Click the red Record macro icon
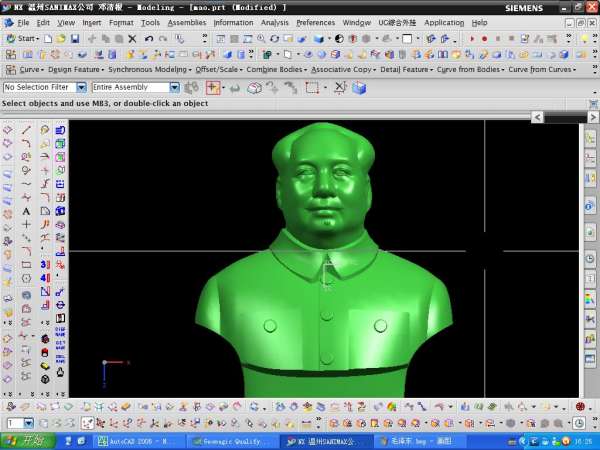Image resolution: width=600 pixels, height=450 pixels. coord(484,39)
